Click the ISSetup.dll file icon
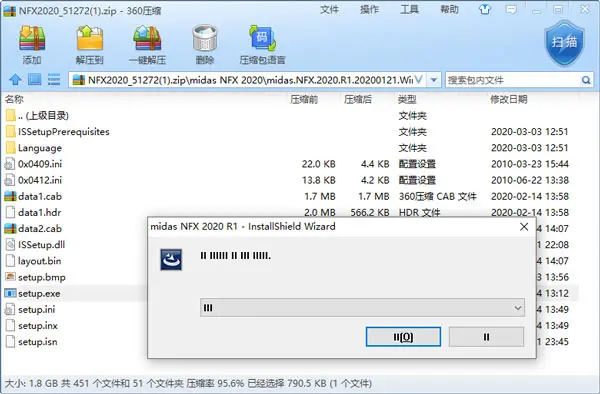This screenshot has width=600, height=394. (10, 245)
